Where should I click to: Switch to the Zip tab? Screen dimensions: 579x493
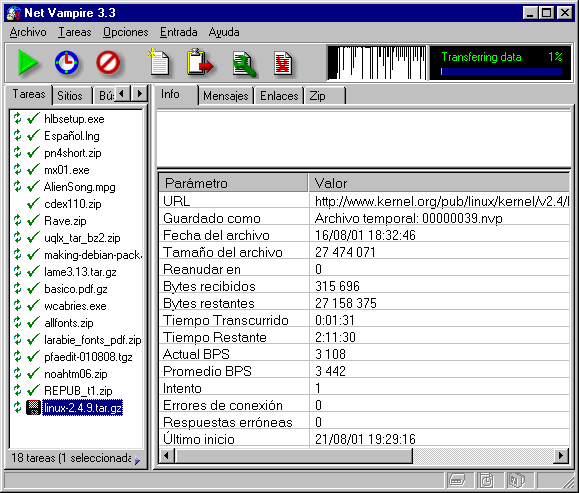[x=324, y=96]
